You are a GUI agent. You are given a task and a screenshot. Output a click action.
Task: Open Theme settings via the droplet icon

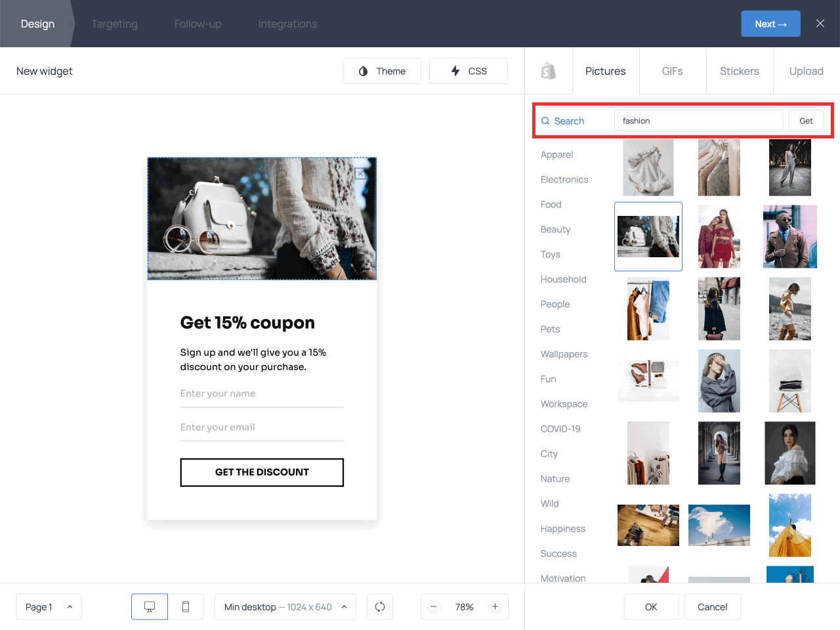(381, 70)
